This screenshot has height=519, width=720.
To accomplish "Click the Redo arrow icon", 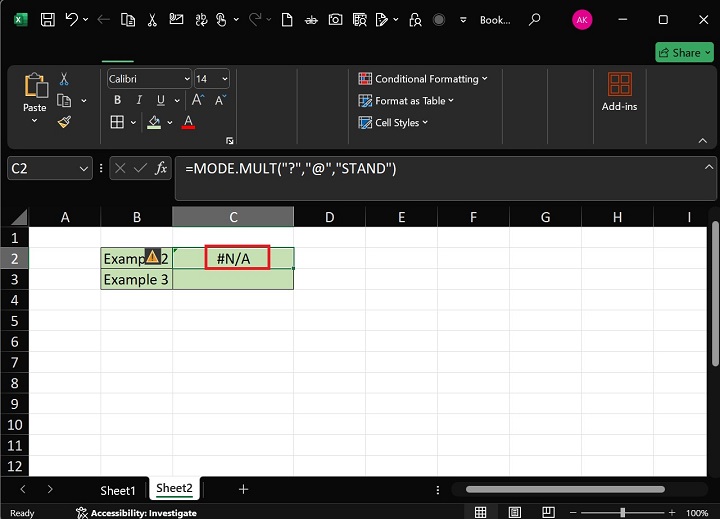I will tap(255, 20).
